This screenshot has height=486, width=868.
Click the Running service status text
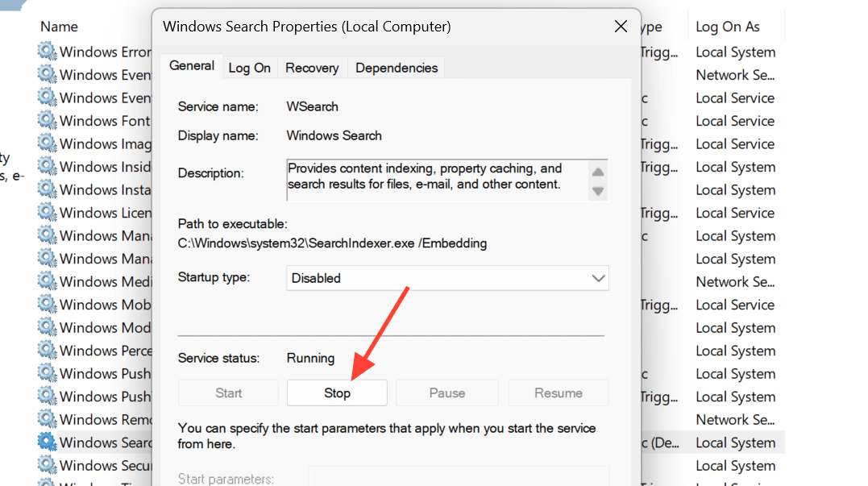310,358
